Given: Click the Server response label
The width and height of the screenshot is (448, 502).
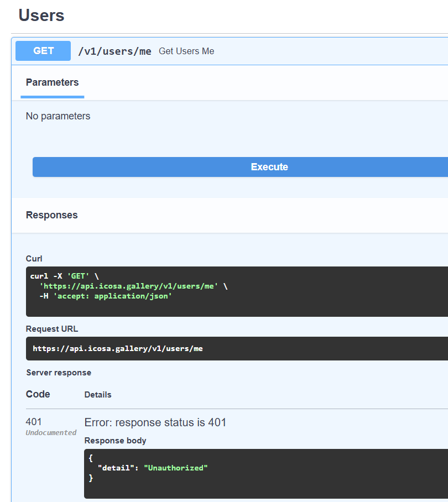Looking at the screenshot, I should coord(59,373).
